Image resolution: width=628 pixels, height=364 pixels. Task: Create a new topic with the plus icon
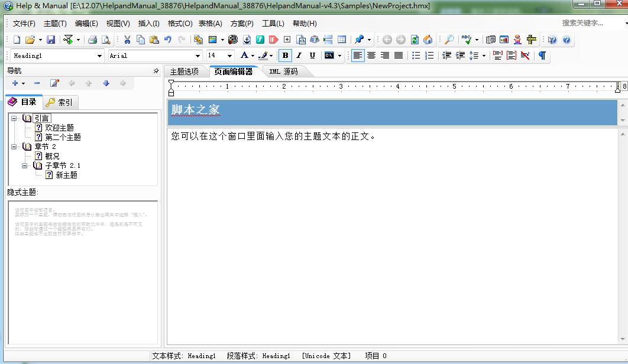(x=14, y=83)
